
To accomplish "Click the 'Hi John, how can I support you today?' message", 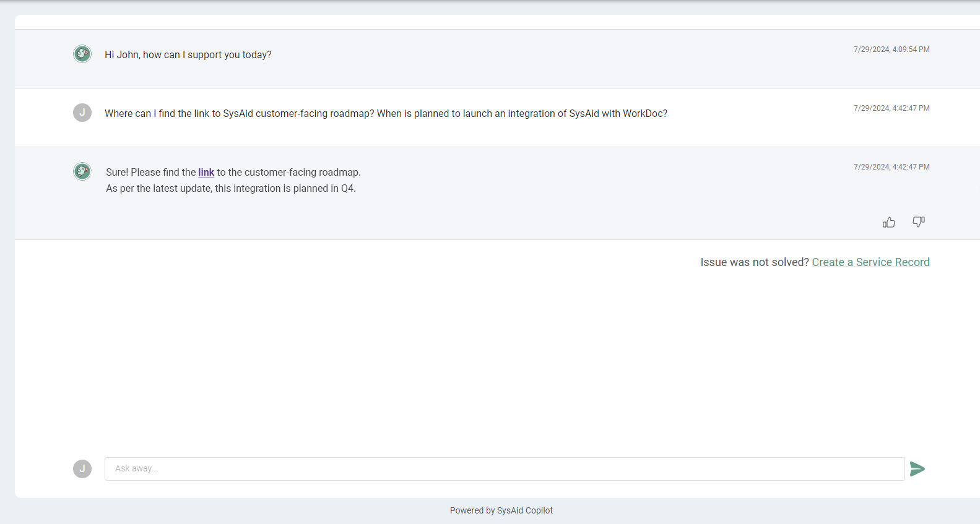I will (188, 54).
